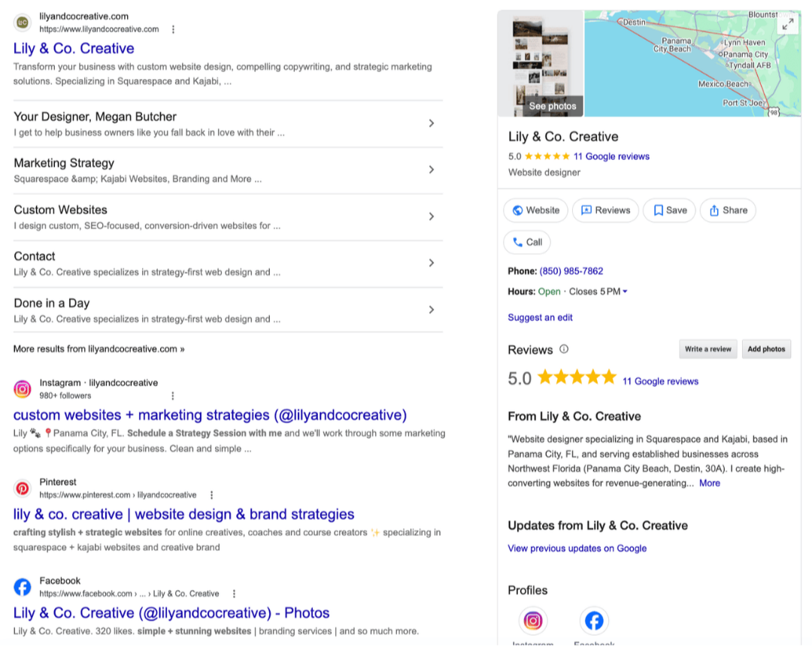Open three-dot menu beside lilyandcocreative.com URL
The width and height of the screenshot is (812, 647).
point(173,29)
